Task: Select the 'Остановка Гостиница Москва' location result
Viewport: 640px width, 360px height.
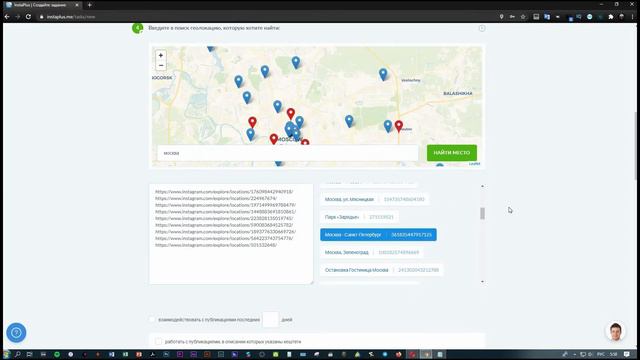Action: 382,270
